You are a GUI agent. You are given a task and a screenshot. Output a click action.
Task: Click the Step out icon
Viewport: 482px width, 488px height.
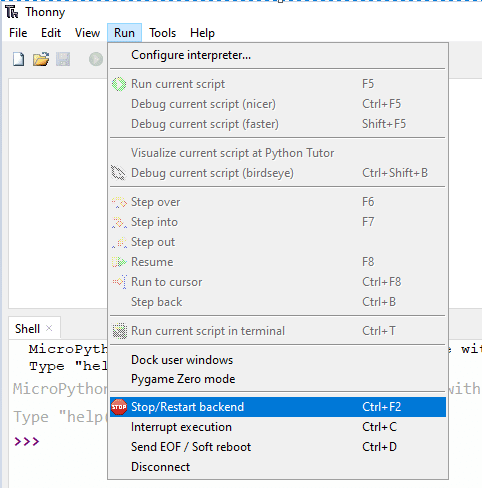point(119,242)
